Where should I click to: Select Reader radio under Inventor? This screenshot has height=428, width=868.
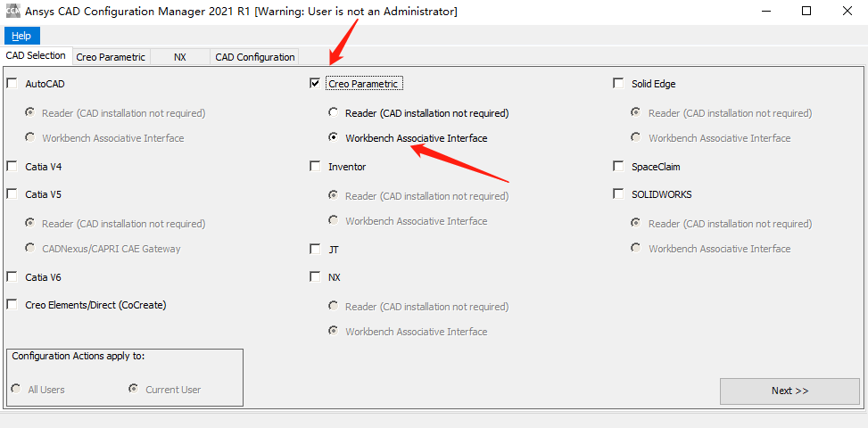(334, 195)
